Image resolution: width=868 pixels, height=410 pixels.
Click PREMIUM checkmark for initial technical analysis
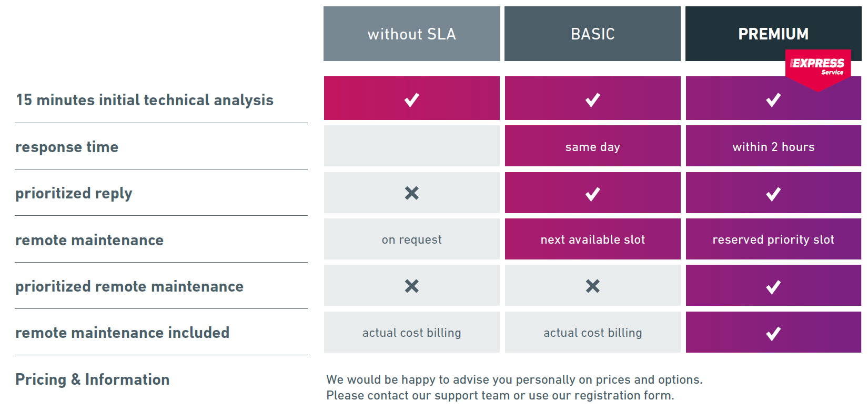[773, 99]
